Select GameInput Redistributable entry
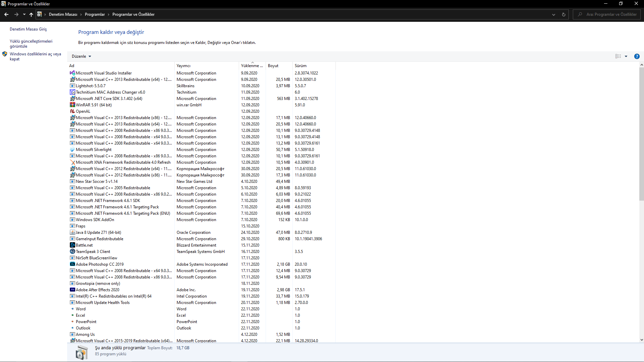 [x=202, y=239]
